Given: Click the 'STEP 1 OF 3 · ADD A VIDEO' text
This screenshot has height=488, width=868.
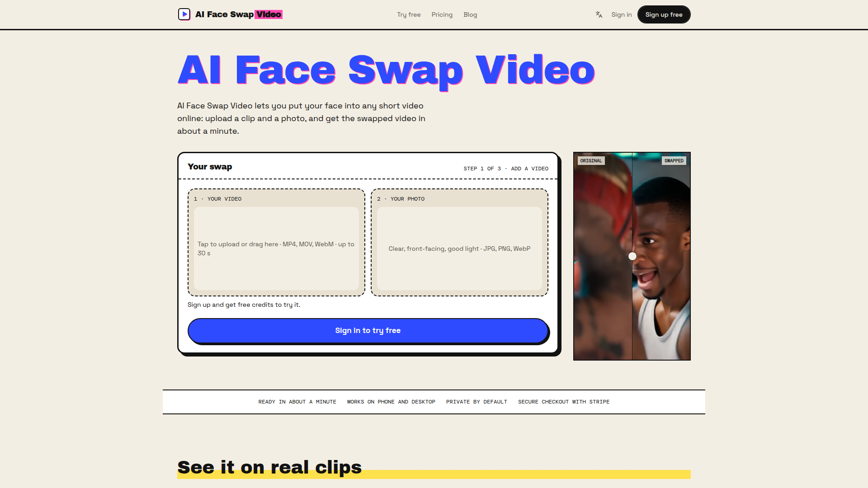Looking at the screenshot, I should (x=506, y=169).
